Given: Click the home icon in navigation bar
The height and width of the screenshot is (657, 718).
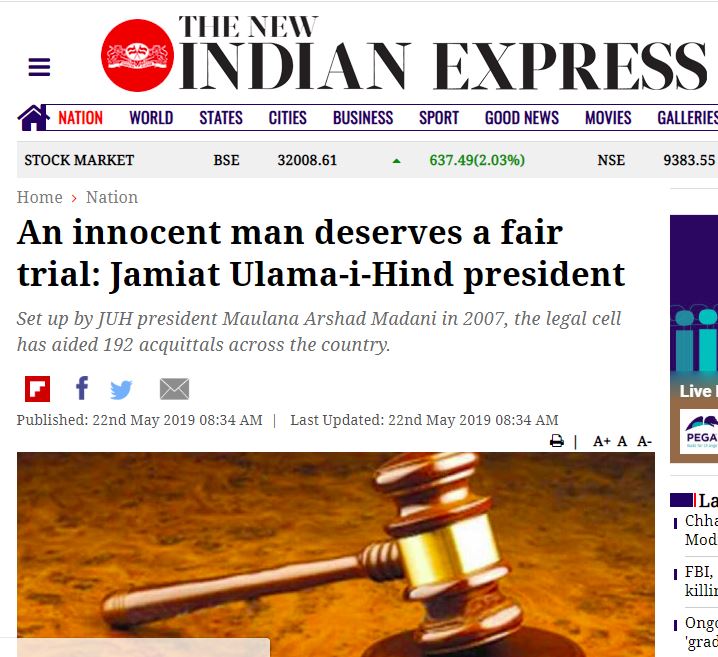Looking at the screenshot, I should click(x=33, y=118).
